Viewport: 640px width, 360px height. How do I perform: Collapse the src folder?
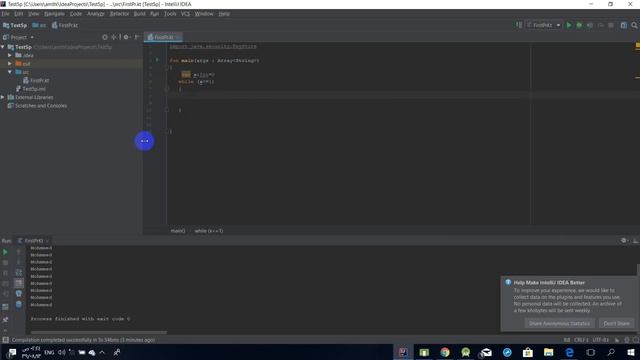point(10,72)
